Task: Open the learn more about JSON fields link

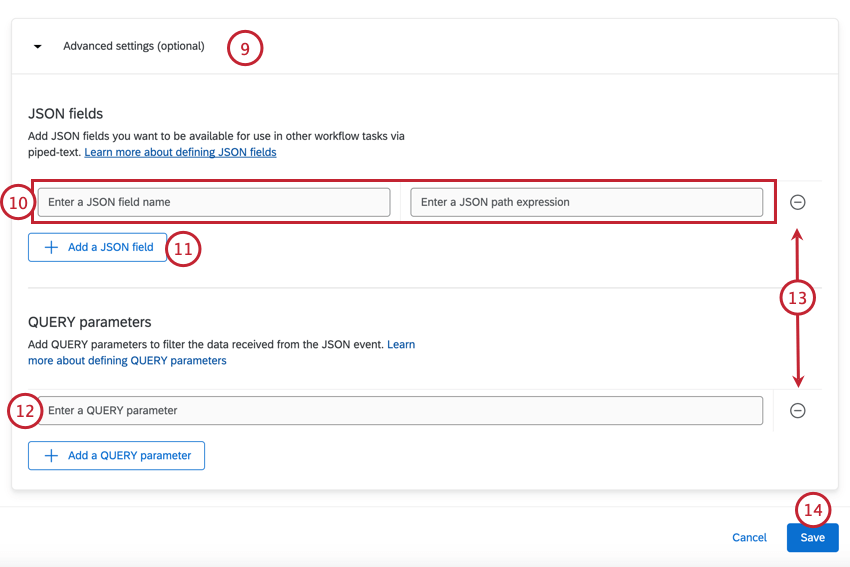Action: point(180,153)
